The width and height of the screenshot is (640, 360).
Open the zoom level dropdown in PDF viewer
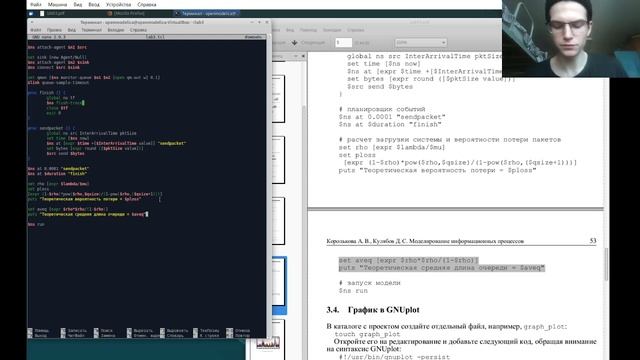[x=420, y=42]
